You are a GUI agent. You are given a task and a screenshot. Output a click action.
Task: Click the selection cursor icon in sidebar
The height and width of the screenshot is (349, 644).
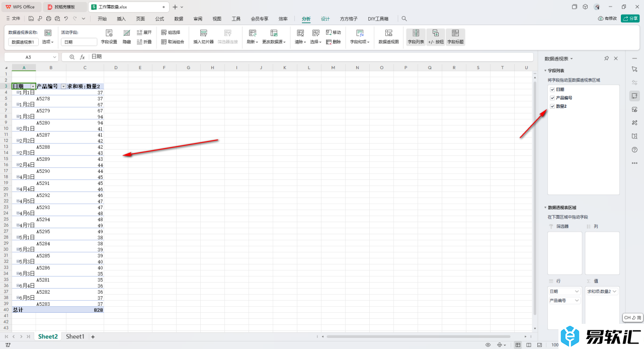tap(634, 68)
